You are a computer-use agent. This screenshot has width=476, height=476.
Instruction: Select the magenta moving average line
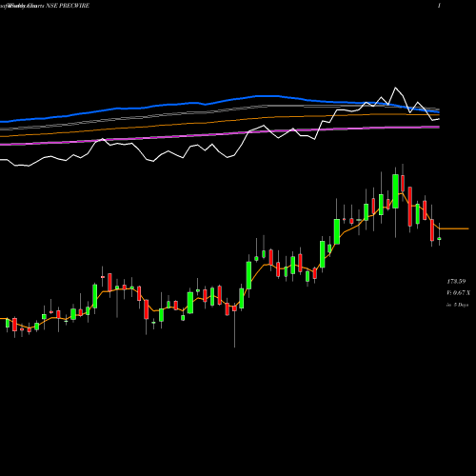point(219,135)
